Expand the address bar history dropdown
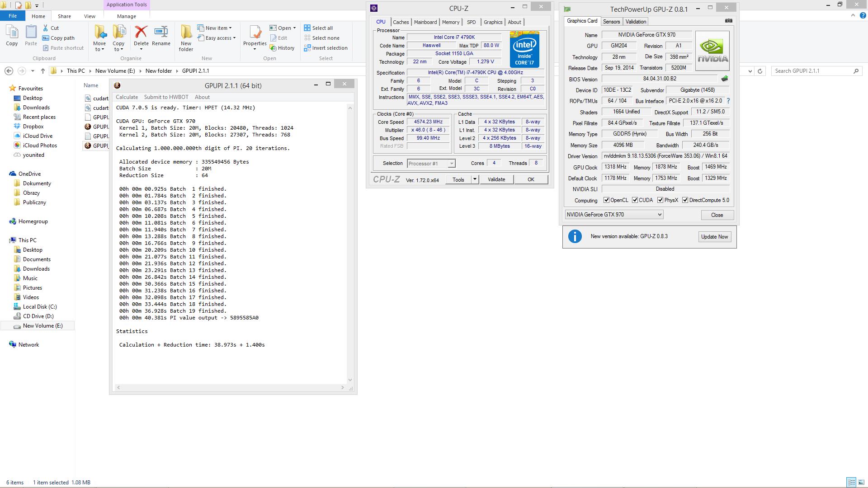The height and width of the screenshot is (488, 868). tap(750, 71)
